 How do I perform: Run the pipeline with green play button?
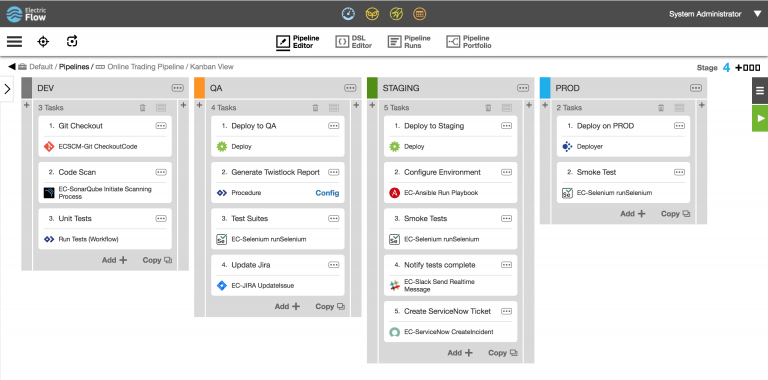760,118
